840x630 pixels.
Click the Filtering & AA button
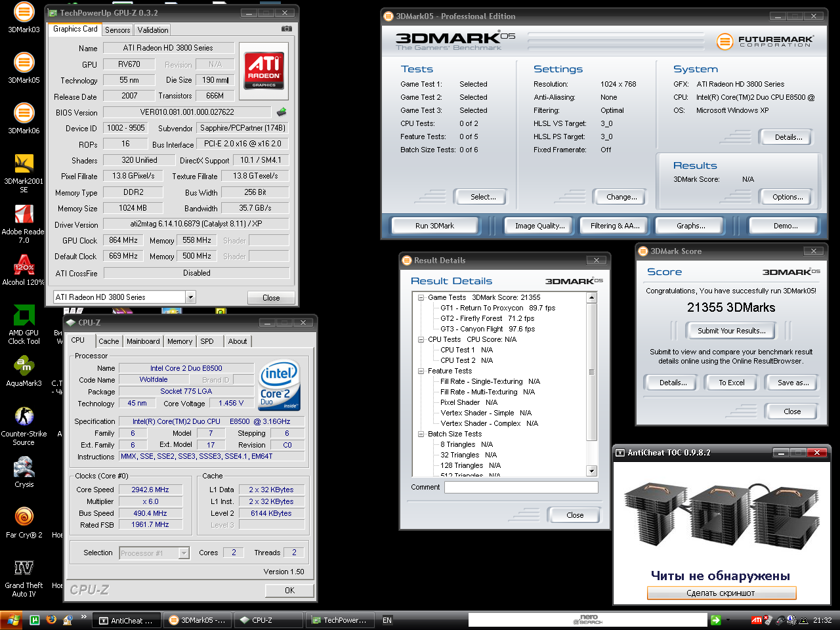[615, 226]
